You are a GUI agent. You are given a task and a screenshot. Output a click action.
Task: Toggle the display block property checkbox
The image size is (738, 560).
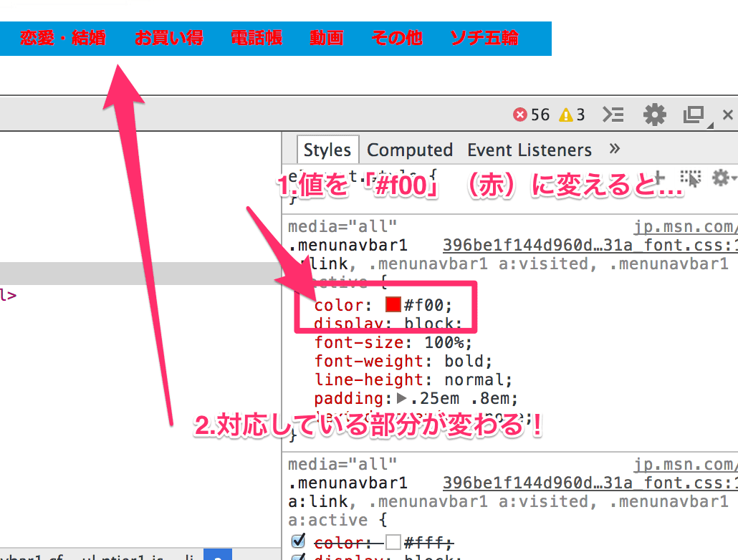298,557
